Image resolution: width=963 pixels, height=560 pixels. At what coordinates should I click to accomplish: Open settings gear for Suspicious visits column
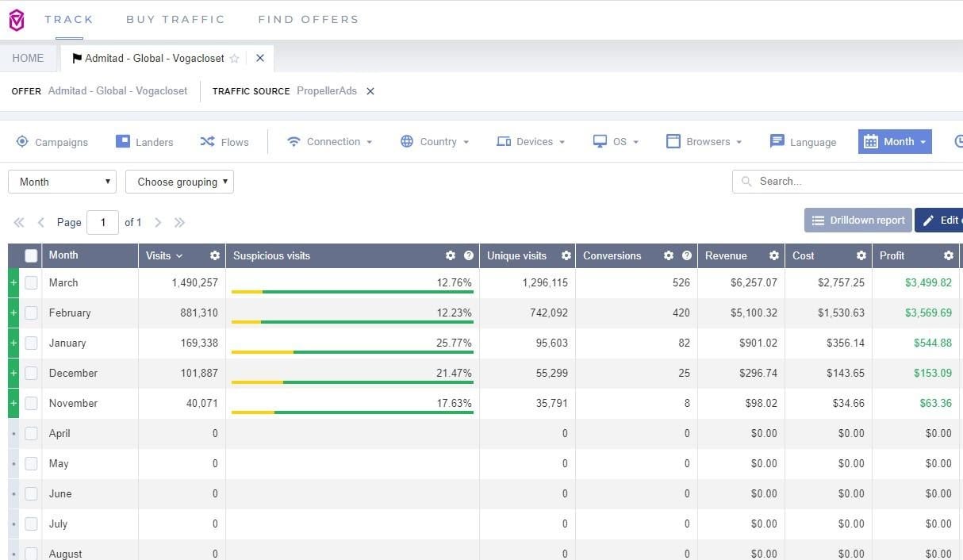451,255
